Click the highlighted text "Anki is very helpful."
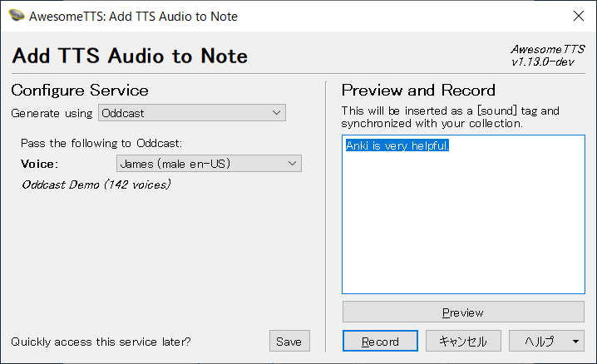This screenshot has height=364, width=597. pos(397,145)
